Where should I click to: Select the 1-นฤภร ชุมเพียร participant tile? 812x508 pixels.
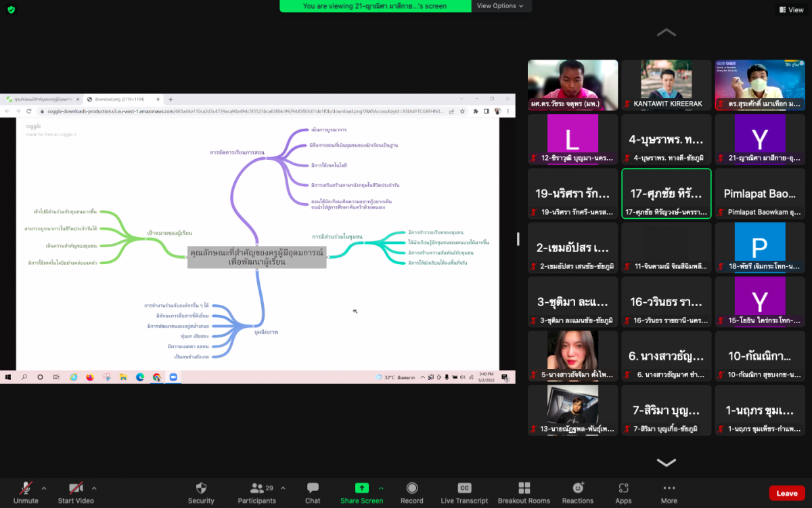coord(760,410)
